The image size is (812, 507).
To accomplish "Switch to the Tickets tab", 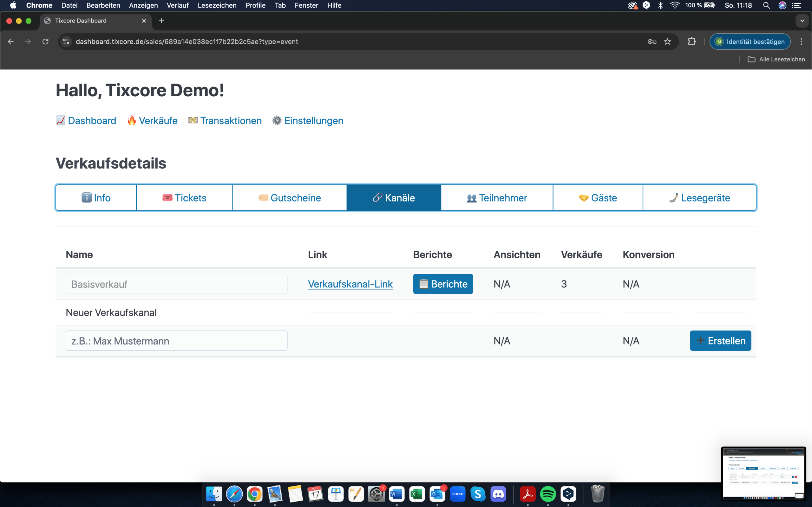I will (184, 198).
